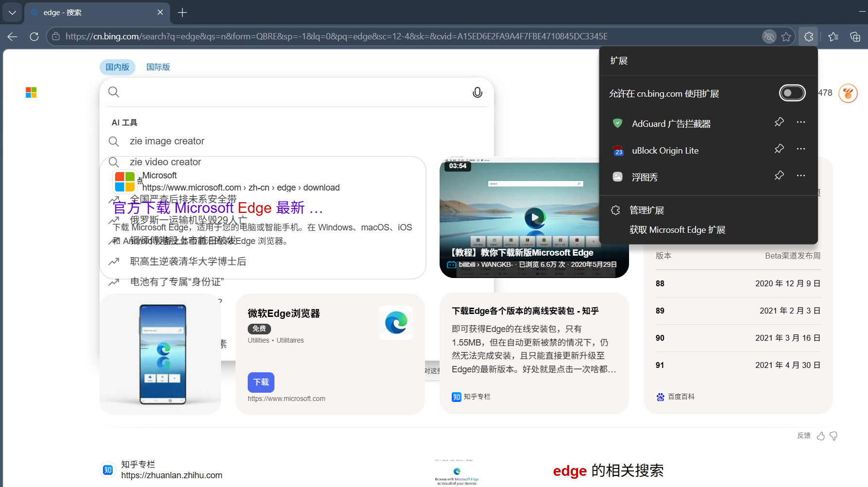Play the Microsoft Edge tutorial video
868x487 pixels.
535,217
